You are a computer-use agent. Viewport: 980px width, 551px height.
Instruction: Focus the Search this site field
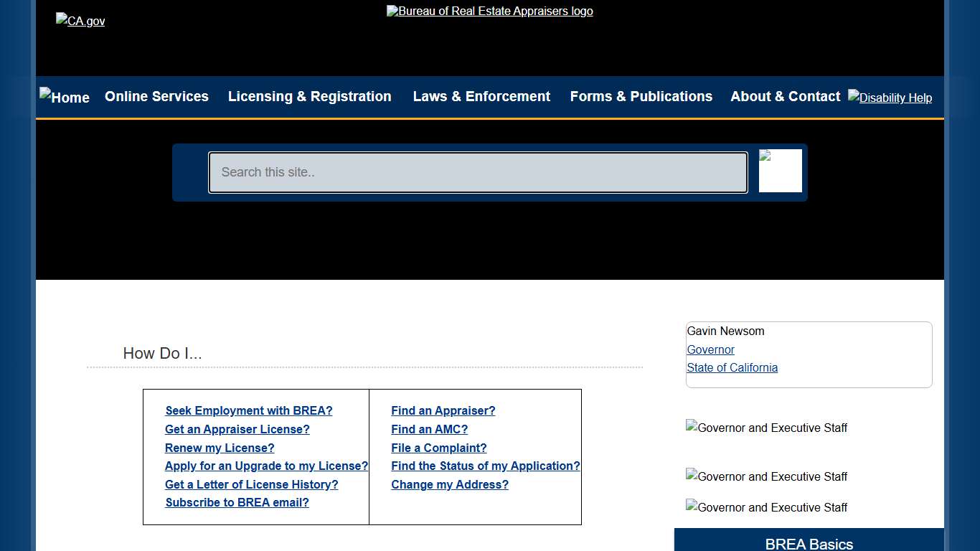click(478, 172)
